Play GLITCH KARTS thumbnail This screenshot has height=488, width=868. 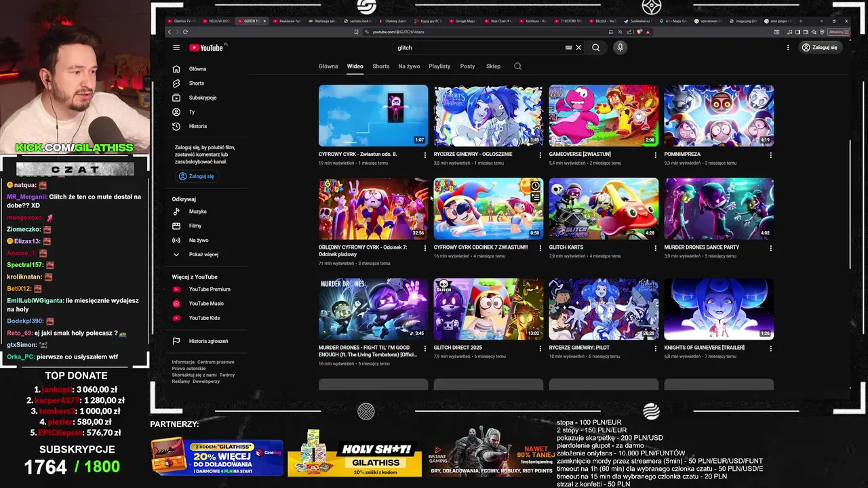(x=604, y=209)
